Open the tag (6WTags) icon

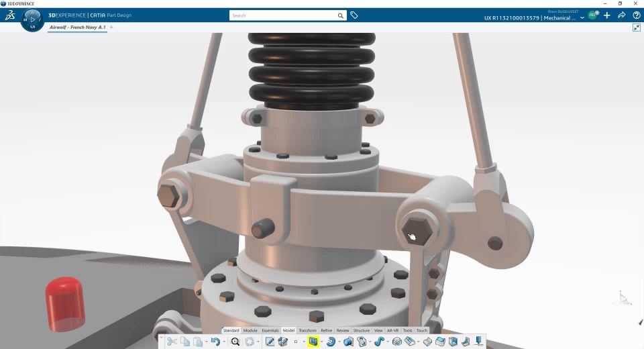point(354,15)
